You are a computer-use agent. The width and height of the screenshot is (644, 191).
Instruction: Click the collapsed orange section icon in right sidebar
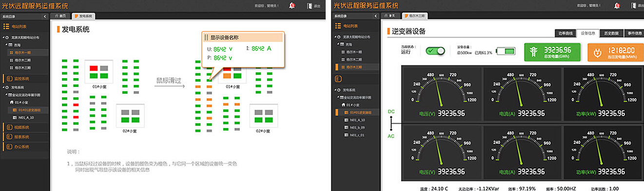point(339,78)
